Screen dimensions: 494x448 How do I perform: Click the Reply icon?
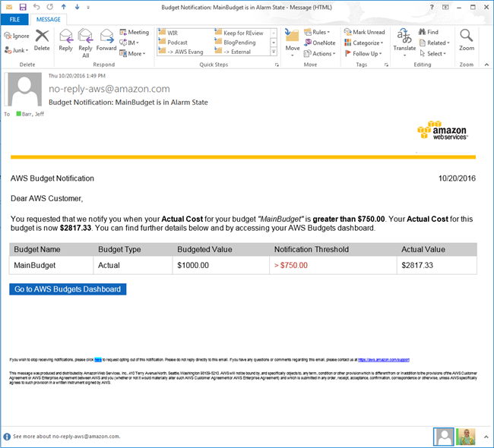[x=65, y=39]
